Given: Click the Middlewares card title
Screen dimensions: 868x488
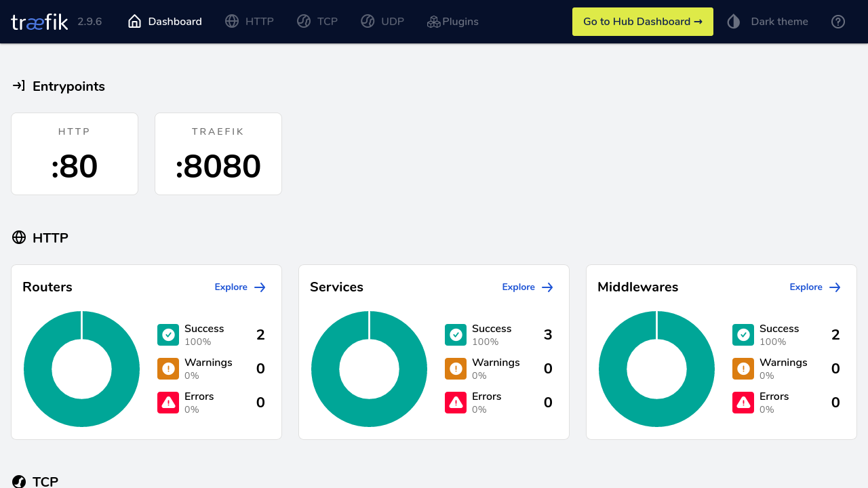Looking at the screenshot, I should 637,287.
